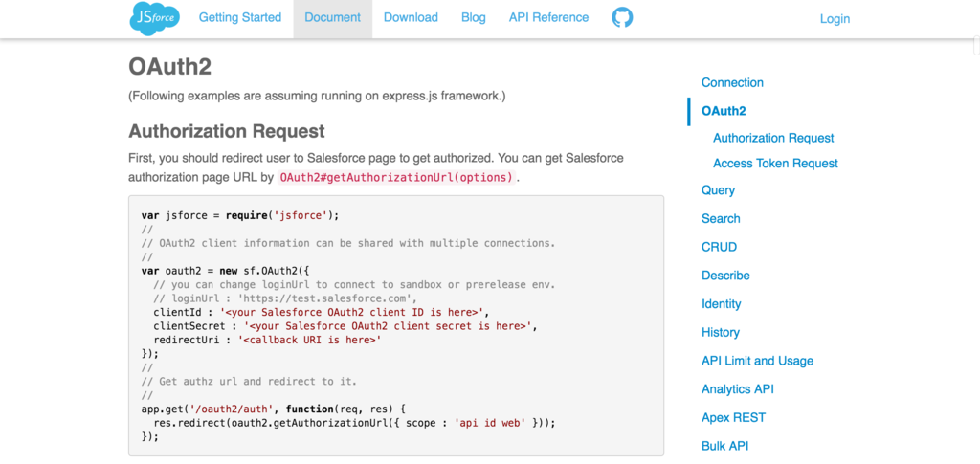980x464 pixels.
Task: Click the redirectUri code line
Action: coord(267,340)
